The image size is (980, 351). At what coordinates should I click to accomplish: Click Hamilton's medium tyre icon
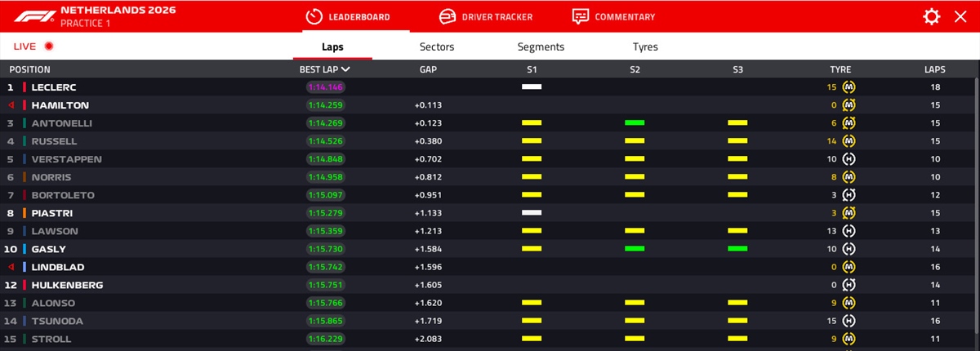[849, 104]
